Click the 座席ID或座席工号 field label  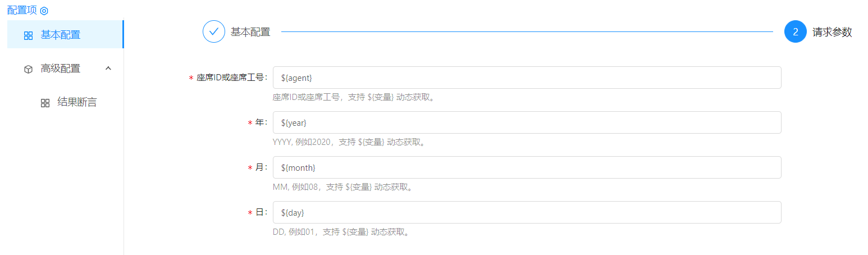pos(230,78)
